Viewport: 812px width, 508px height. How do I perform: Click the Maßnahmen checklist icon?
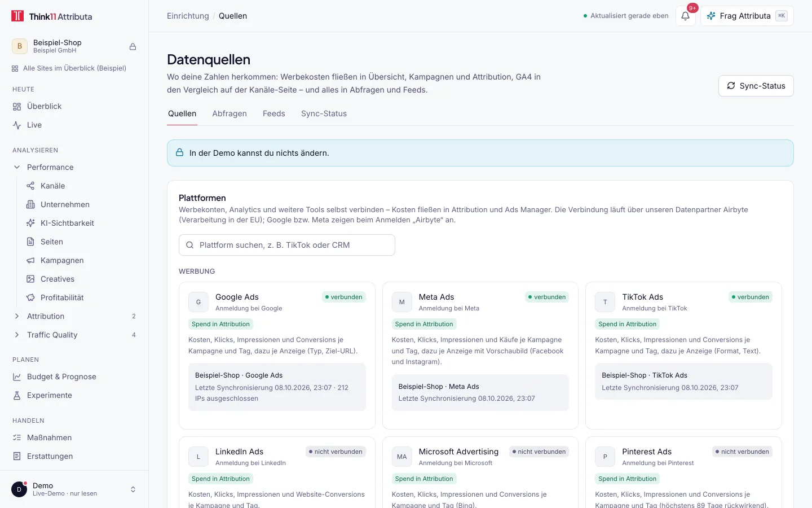tap(17, 437)
